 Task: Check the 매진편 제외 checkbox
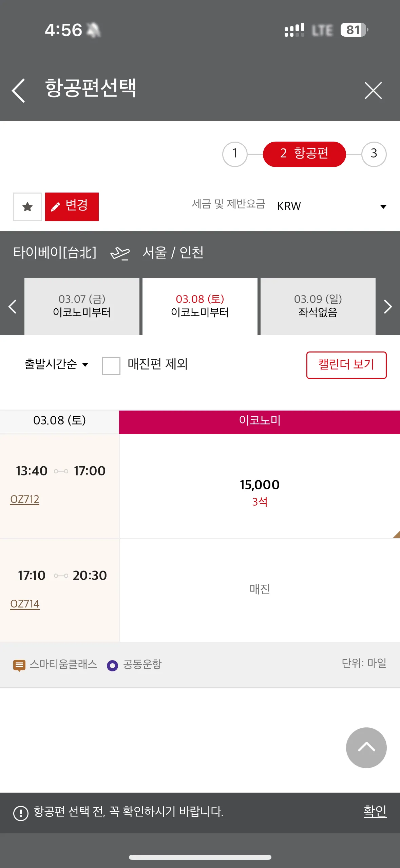111,366
